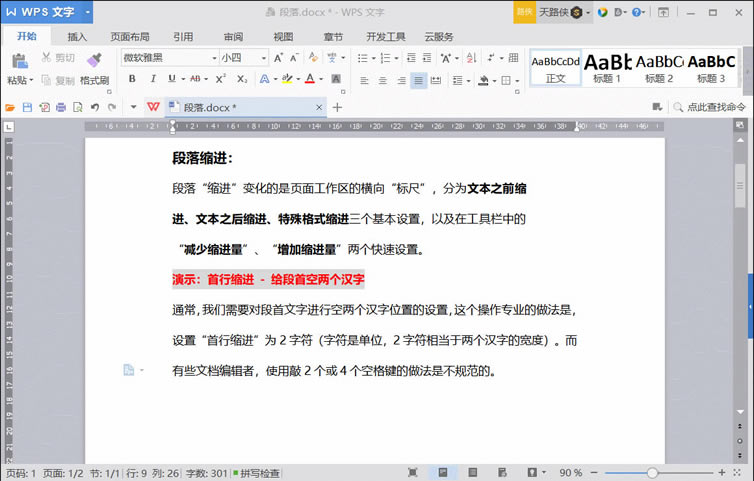
Task: Open the font name dropdown 微软雅黑
Action: click(214, 58)
